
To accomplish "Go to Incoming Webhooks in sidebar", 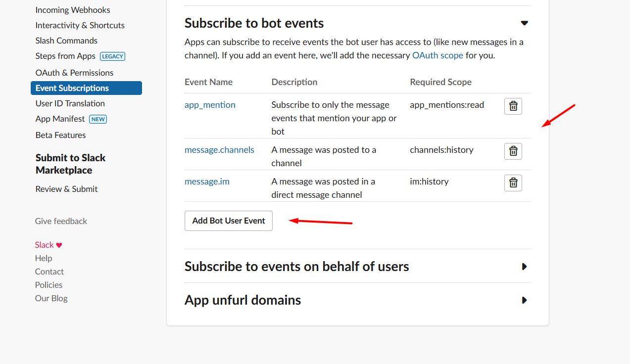I will [x=73, y=10].
